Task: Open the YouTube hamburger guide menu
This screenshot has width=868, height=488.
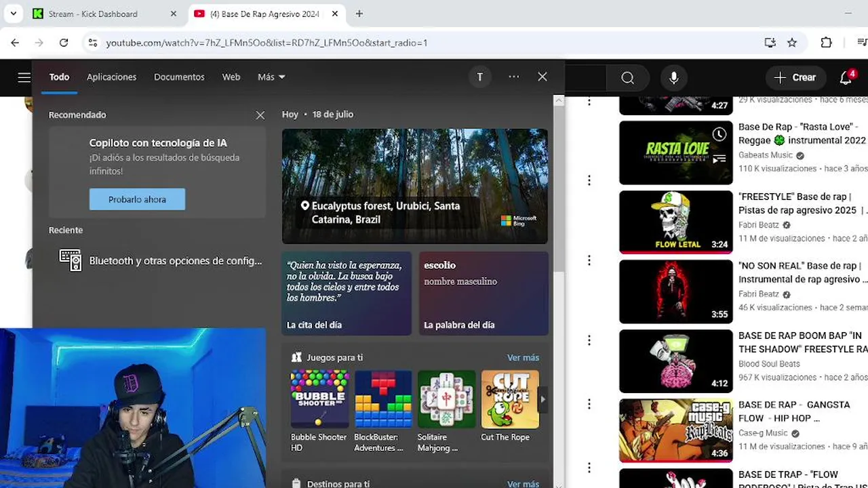Action: click(24, 77)
